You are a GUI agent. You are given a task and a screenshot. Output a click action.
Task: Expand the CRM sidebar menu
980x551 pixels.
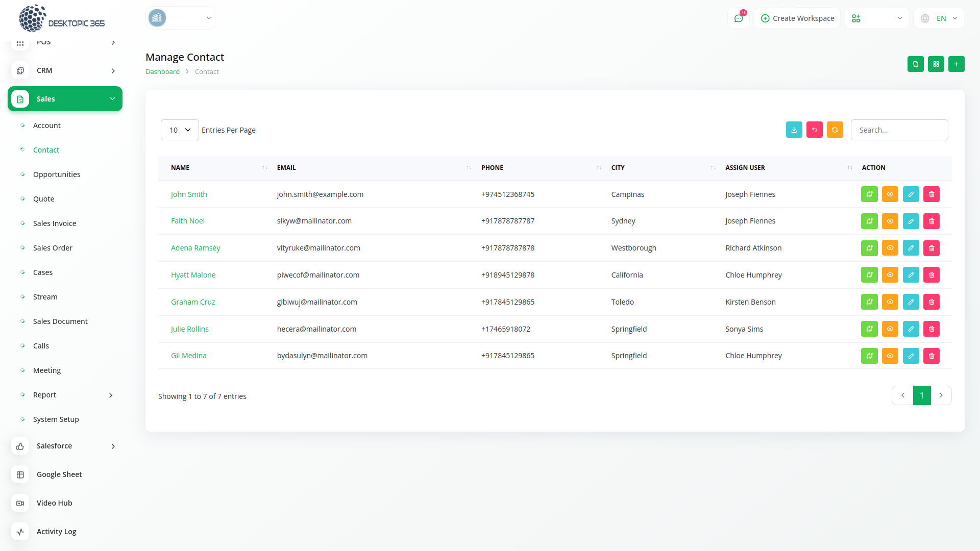(x=65, y=70)
